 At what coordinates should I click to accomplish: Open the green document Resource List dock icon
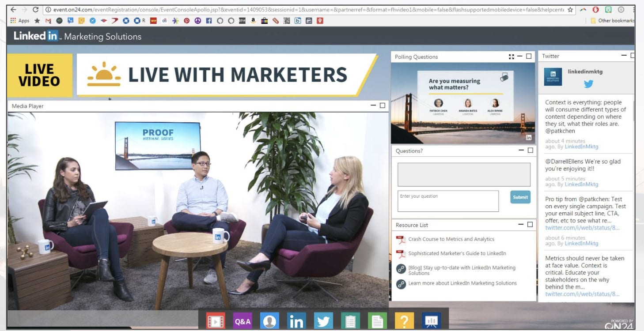[377, 321]
